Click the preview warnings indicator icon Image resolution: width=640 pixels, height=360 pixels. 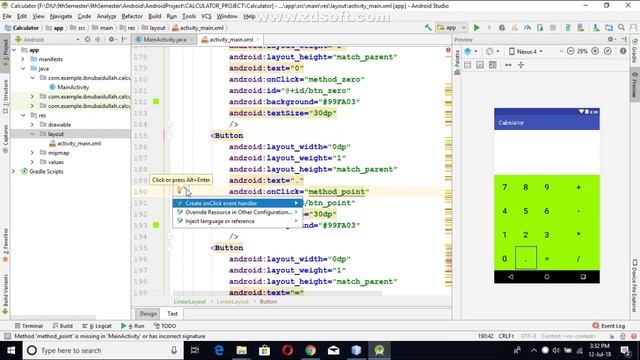coord(623,51)
